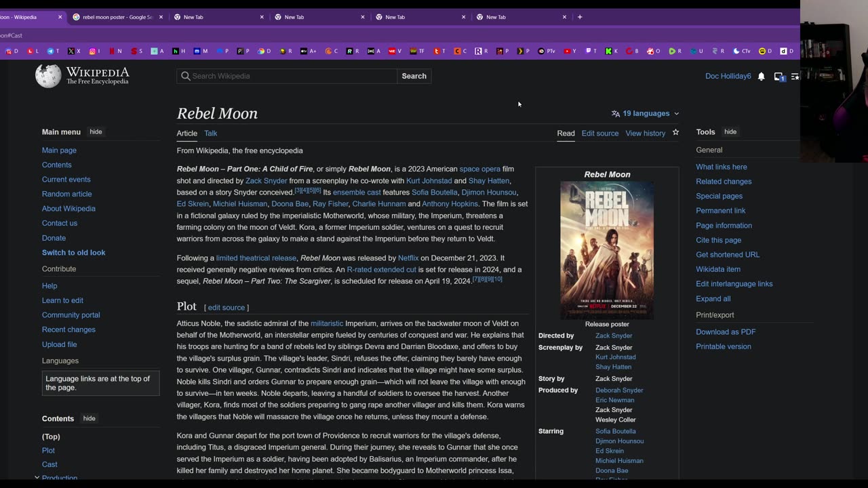
Task: Open the Crunchyroll 'C' bookmark
Action: click(x=332, y=51)
